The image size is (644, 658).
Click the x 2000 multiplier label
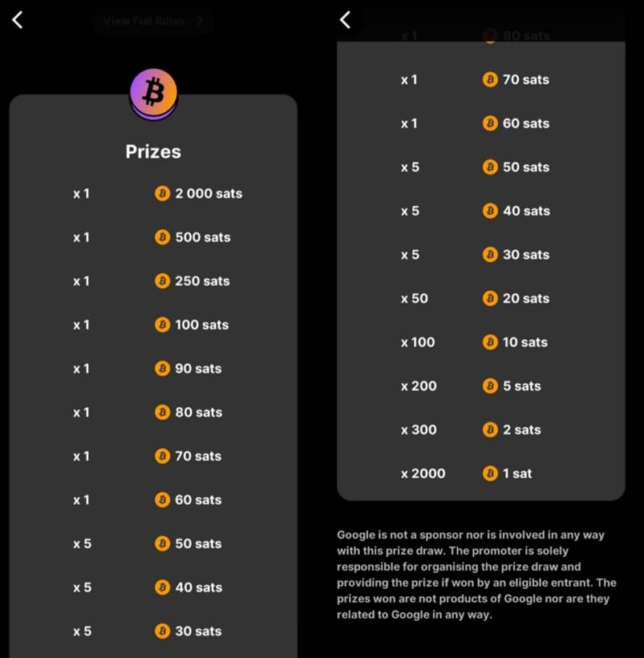(423, 473)
